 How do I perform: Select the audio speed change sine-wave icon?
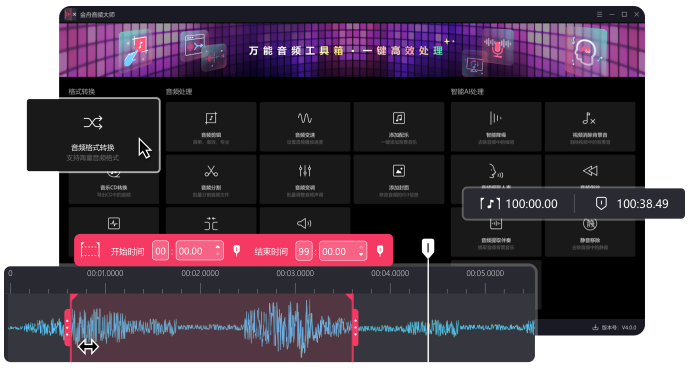305,127
